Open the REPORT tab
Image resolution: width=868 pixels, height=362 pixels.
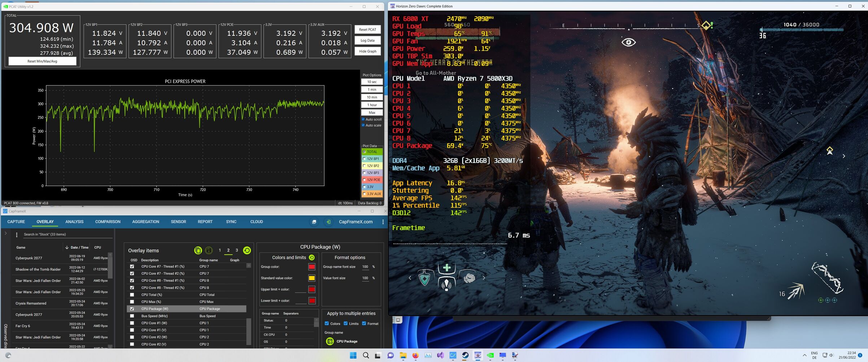point(205,222)
